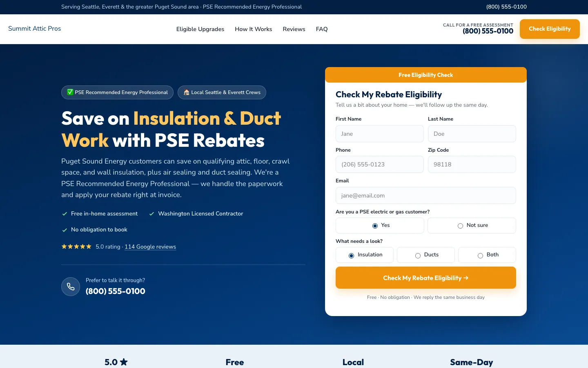Image resolution: width=588 pixels, height=368 pixels.
Task: Go to How It Works section
Action: coord(254,29)
